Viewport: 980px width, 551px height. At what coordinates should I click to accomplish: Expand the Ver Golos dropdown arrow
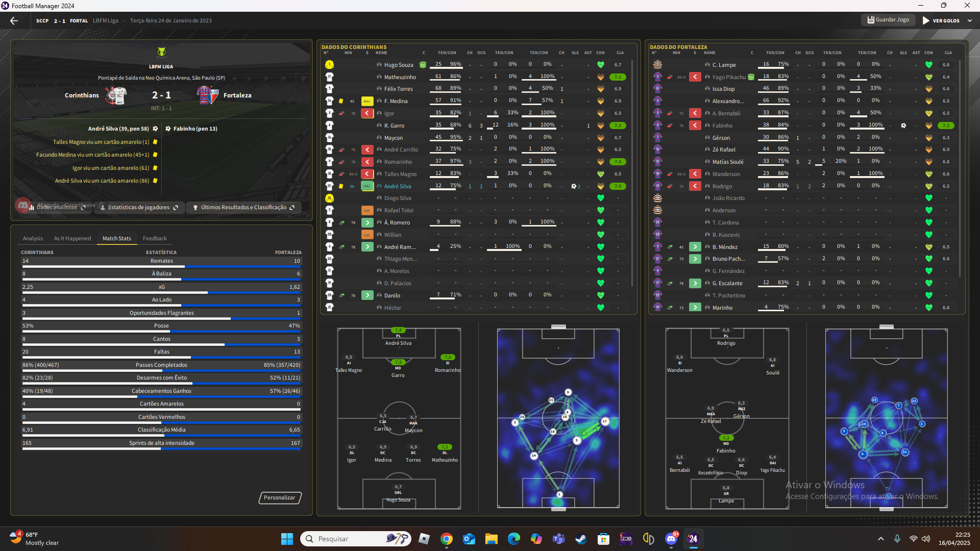pos(970,21)
